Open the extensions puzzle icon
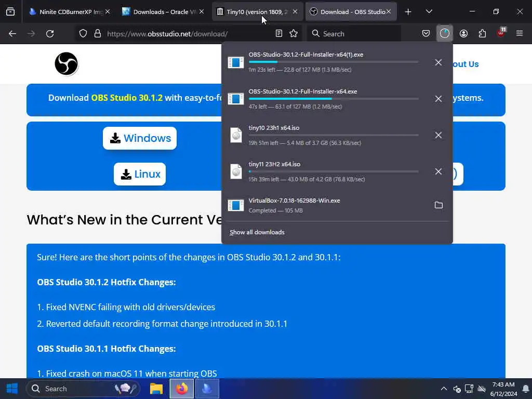 tap(482, 34)
